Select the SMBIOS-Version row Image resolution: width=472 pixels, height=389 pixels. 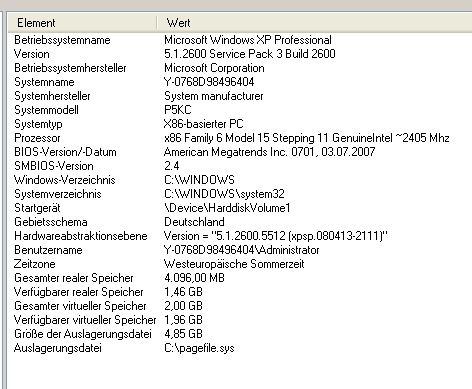[x=54, y=166]
